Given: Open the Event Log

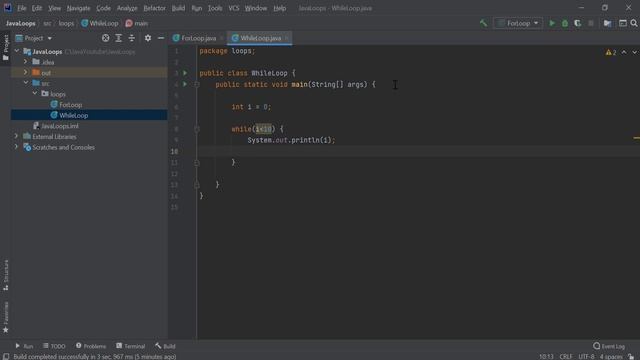Looking at the screenshot, I should click(609, 346).
